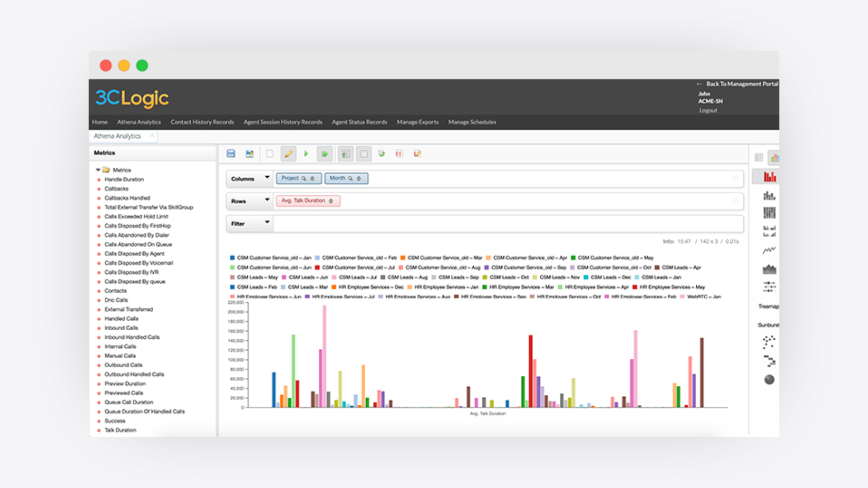Select the Preview Duration metric
The height and width of the screenshot is (488, 868).
click(125, 384)
